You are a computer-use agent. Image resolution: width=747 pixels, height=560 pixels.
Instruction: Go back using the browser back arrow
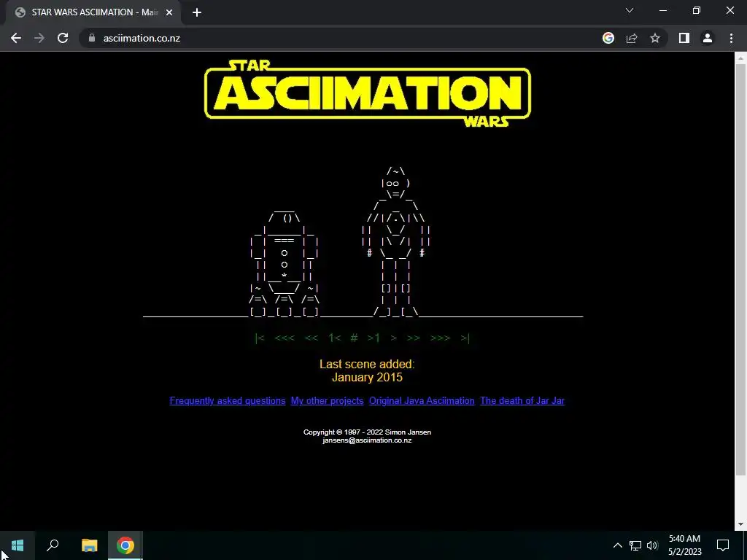16,38
